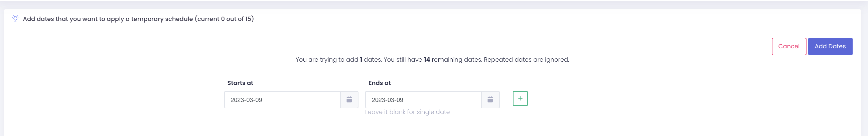The width and height of the screenshot is (868, 136).
Task: Click the "Repeated dates are ignored" sentence
Action: [x=526, y=60]
